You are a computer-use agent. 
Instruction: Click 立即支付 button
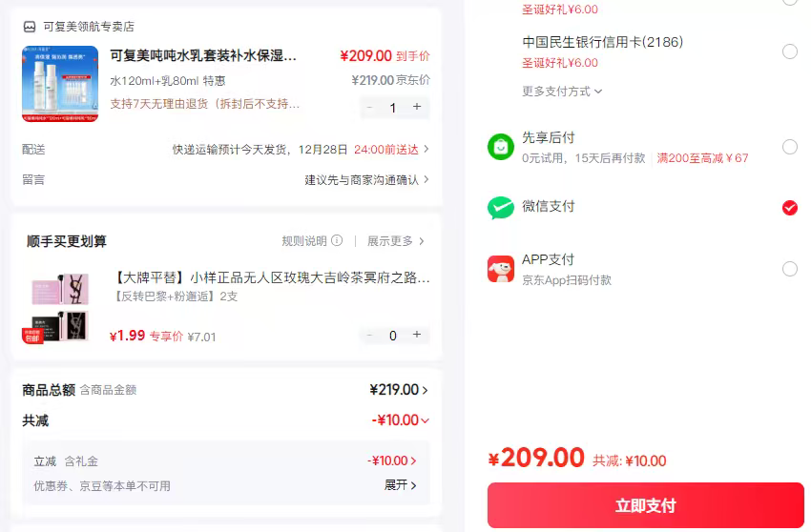(x=645, y=505)
